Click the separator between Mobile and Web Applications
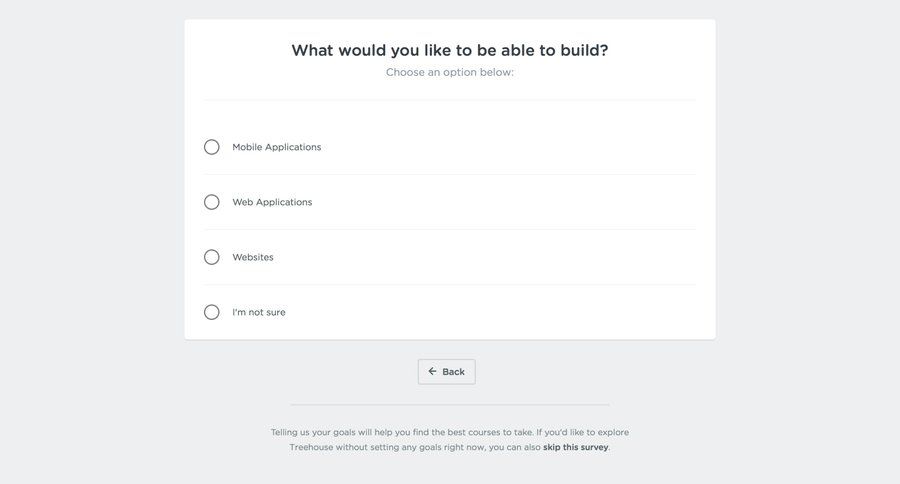The width and height of the screenshot is (900, 484). click(449, 175)
